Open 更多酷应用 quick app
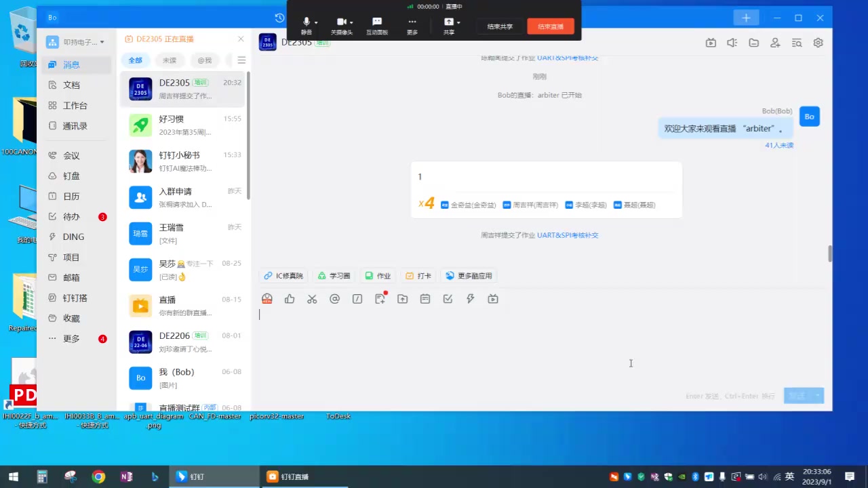The width and height of the screenshot is (868, 488). click(x=469, y=276)
